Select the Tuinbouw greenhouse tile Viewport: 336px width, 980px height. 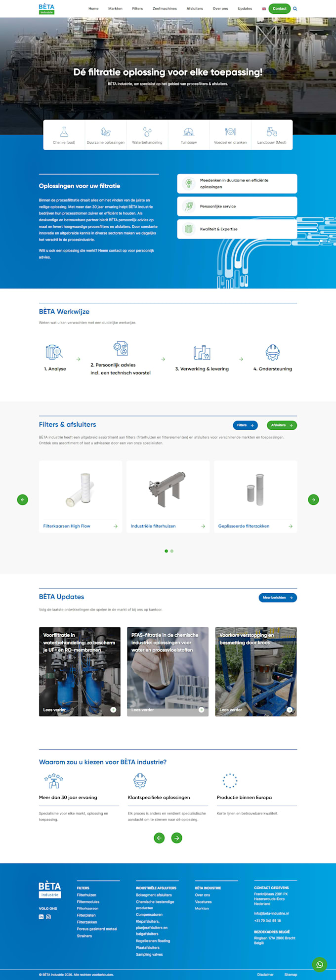[x=189, y=135]
